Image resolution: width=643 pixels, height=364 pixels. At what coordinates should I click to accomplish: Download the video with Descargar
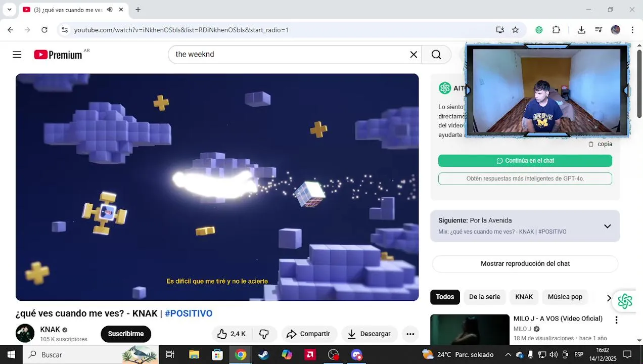pyautogui.click(x=369, y=334)
